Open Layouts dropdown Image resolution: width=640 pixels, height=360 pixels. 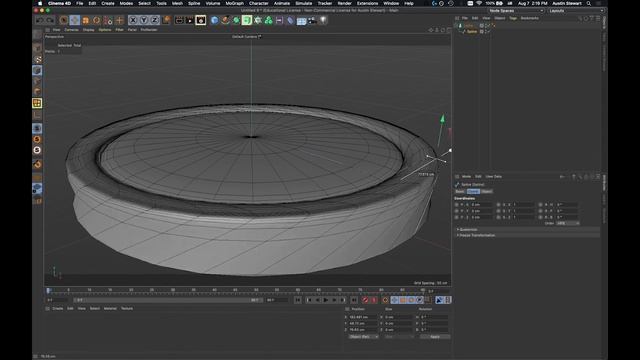[x=576, y=11]
